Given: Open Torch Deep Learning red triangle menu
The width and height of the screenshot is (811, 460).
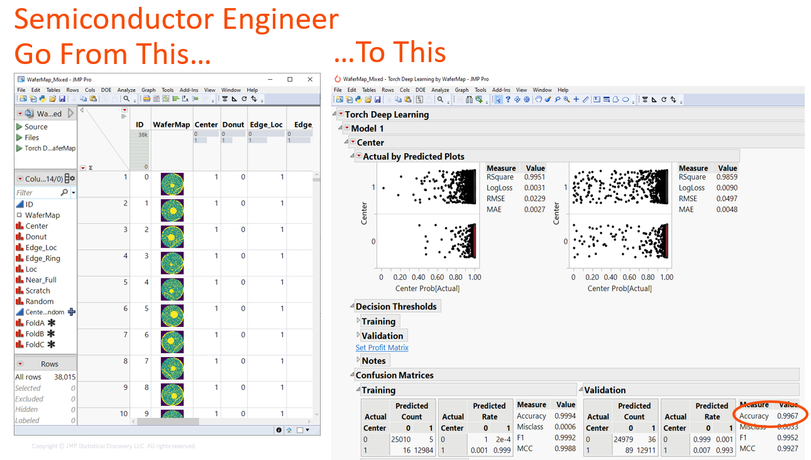Looking at the screenshot, I should click(x=341, y=114).
